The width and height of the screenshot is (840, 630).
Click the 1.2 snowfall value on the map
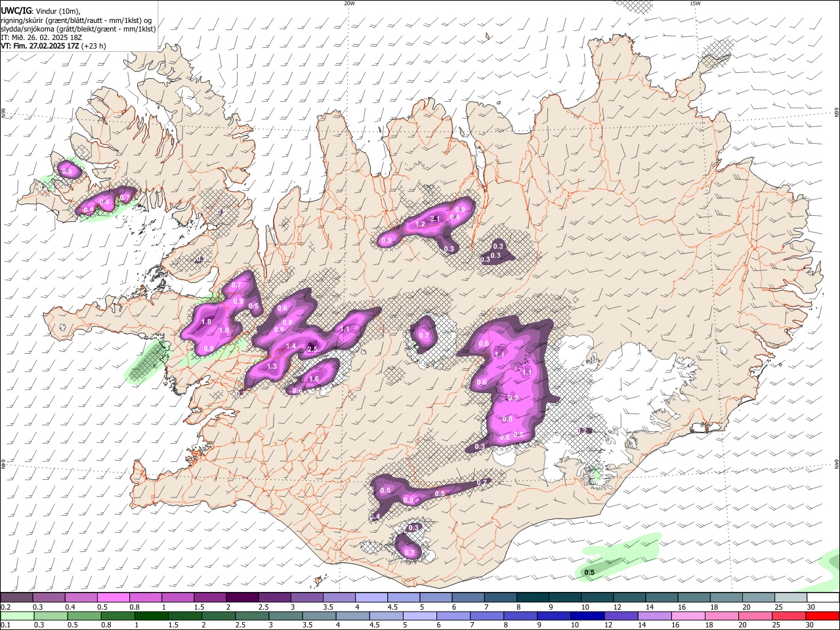click(421, 224)
